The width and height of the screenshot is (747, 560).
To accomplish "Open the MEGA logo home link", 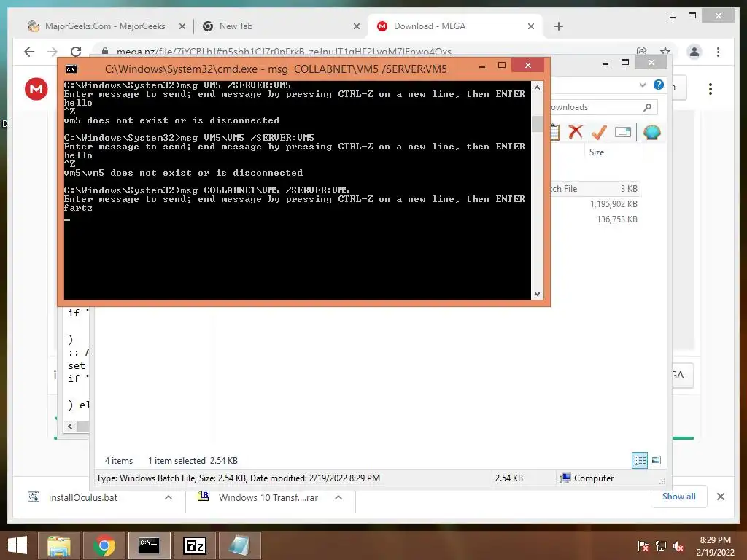I will pyautogui.click(x=36, y=89).
